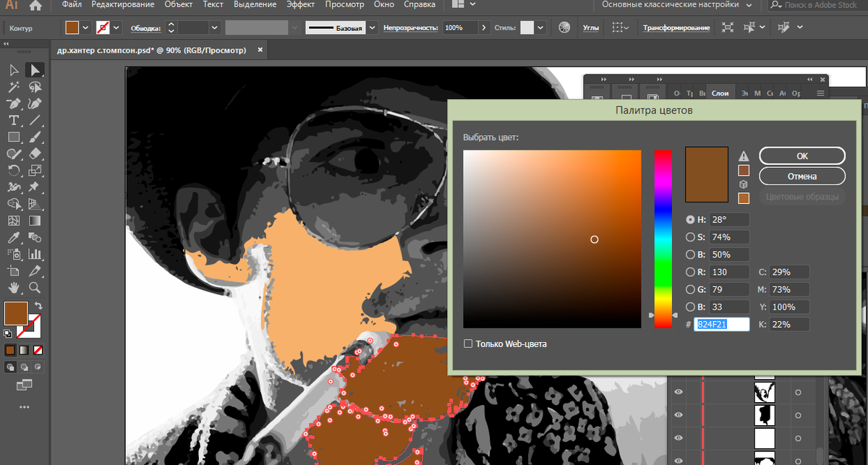Screen dimensions: 868x465
Task: Open the Edit Toolbar three dots
Action: tap(24, 407)
